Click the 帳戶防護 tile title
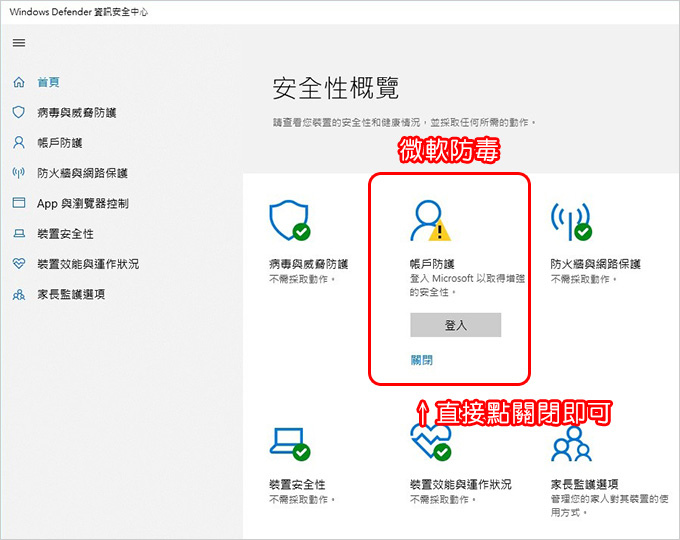Image resolution: width=680 pixels, height=540 pixels. (x=432, y=264)
